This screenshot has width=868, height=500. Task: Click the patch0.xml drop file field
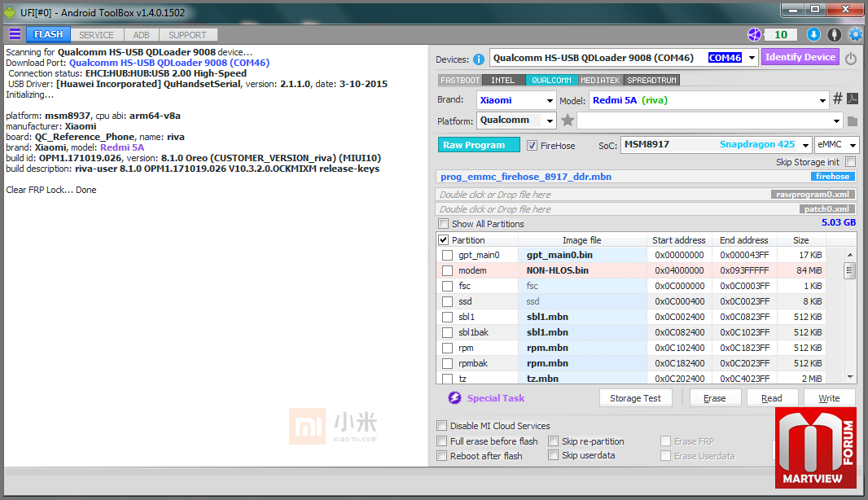point(646,209)
